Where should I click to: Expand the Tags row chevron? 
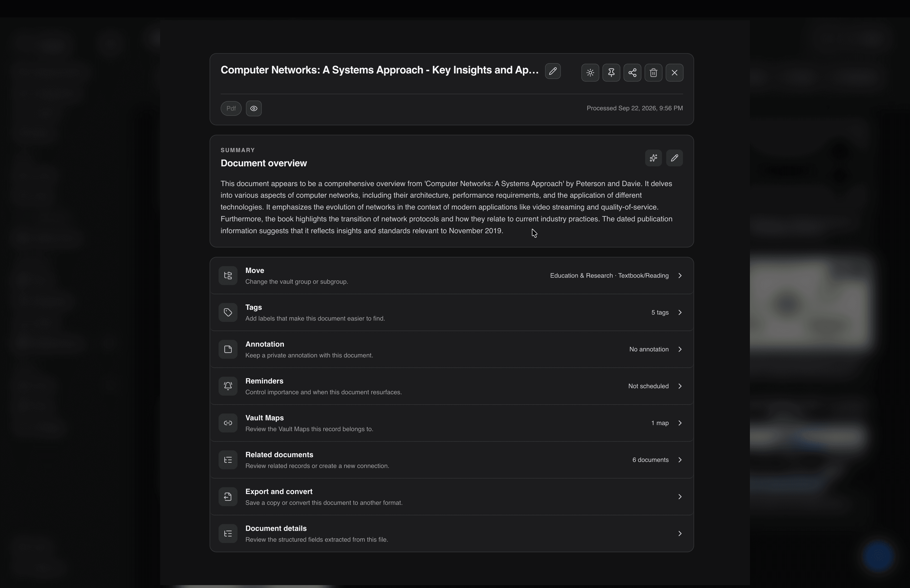(x=680, y=312)
